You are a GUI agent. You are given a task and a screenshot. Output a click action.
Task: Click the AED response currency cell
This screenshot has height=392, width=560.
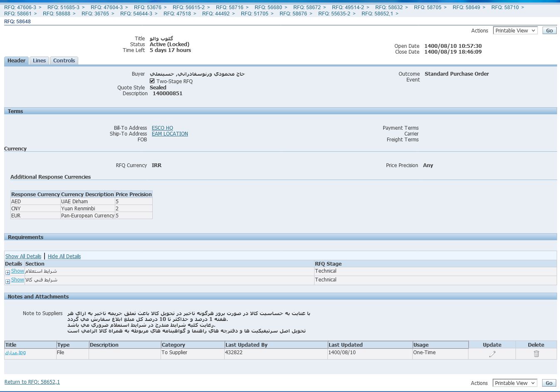(35, 202)
